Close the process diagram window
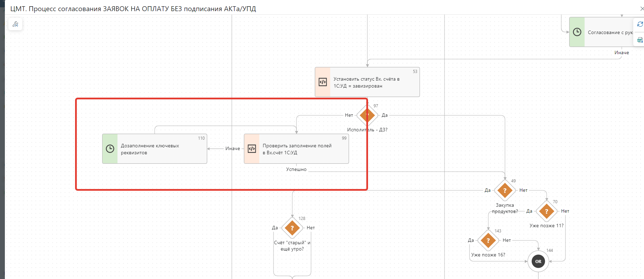 coord(642,9)
